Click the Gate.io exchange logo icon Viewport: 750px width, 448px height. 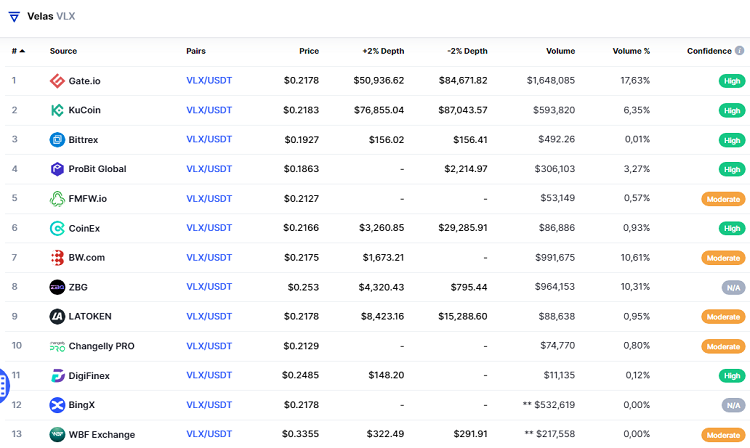(x=57, y=81)
